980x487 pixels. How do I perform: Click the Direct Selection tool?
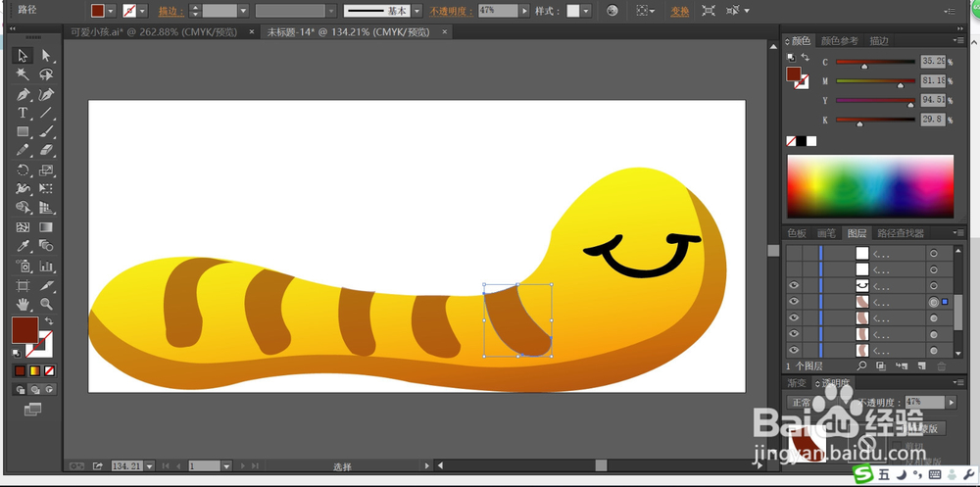[x=45, y=56]
